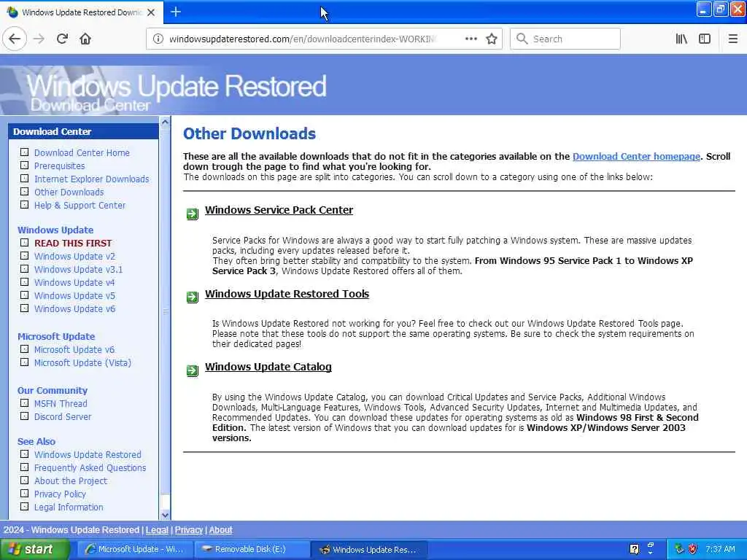Open Internet Explorer Downloads sidebar link

point(91,179)
